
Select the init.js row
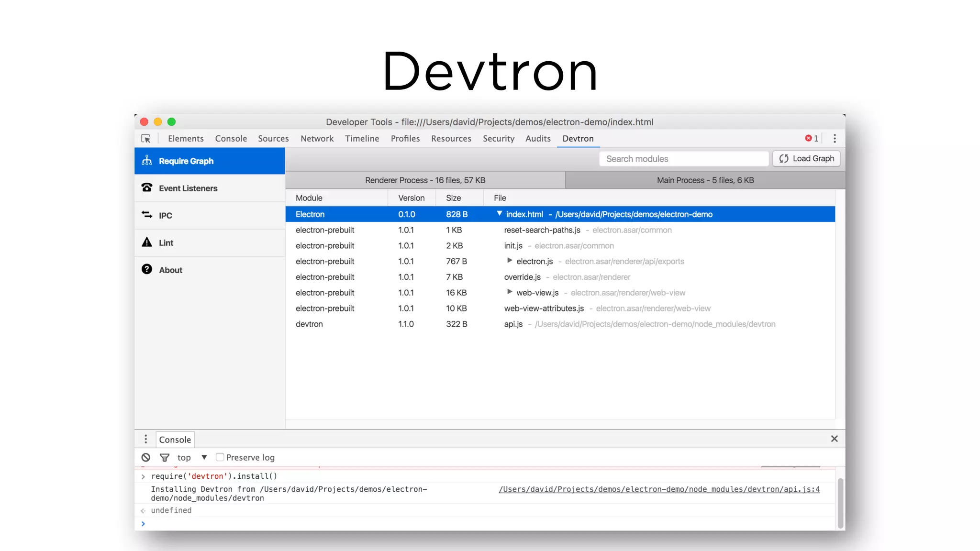(x=560, y=246)
